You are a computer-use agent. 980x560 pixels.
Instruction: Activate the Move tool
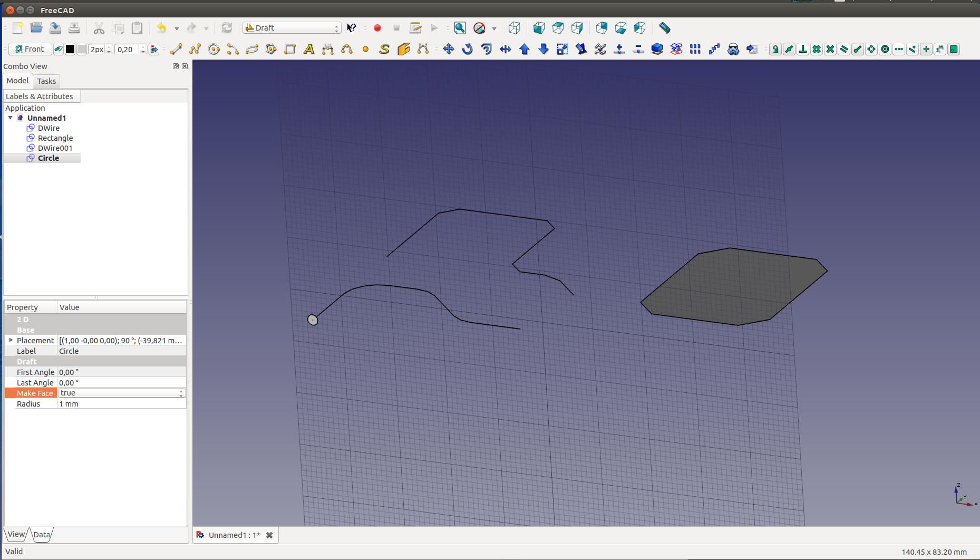click(x=448, y=49)
